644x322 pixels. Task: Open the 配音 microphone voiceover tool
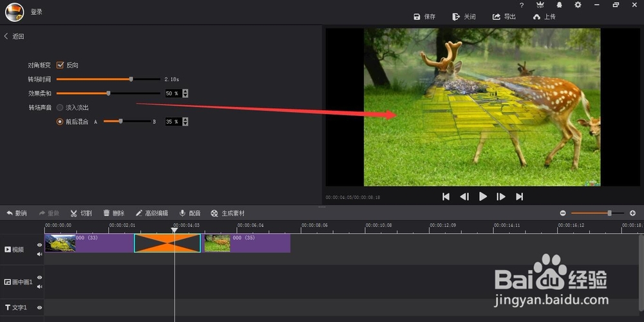coord(190,213)
